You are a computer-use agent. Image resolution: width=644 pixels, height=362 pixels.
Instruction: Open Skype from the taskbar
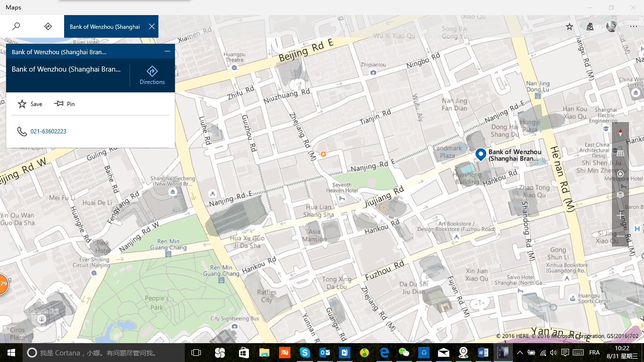click(305, 353)
